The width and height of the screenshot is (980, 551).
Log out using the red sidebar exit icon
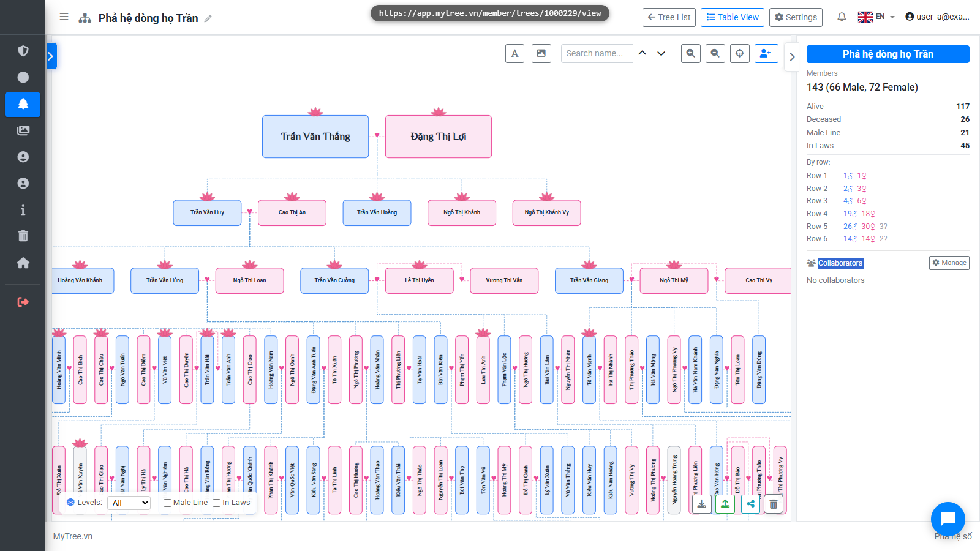[23, 302]
